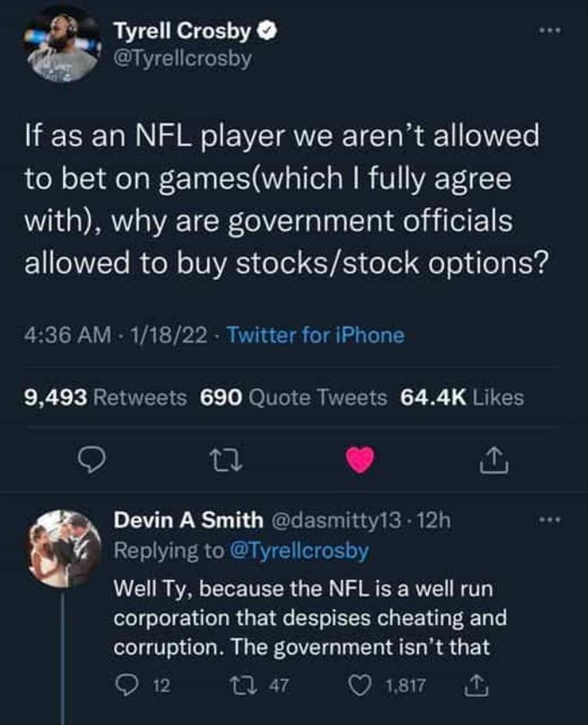This screenshot has width=588, height=725.
Task: Share the main tweet using the upload icon
Action: coord(494,460)
